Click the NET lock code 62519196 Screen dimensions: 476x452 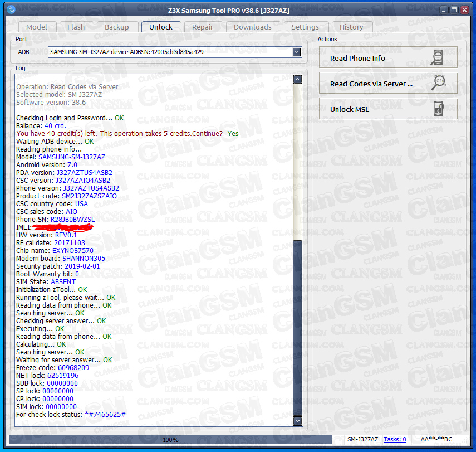[x=63, y=376]
